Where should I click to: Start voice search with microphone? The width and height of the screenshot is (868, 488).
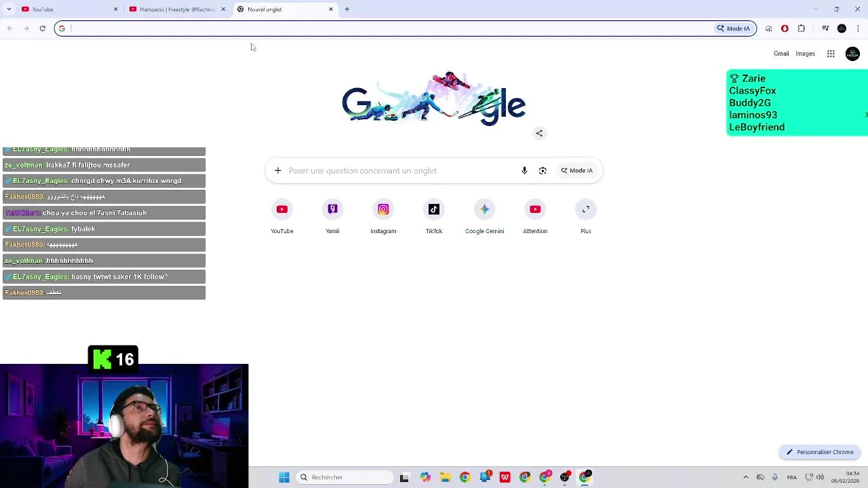click(x=524, y=171)
